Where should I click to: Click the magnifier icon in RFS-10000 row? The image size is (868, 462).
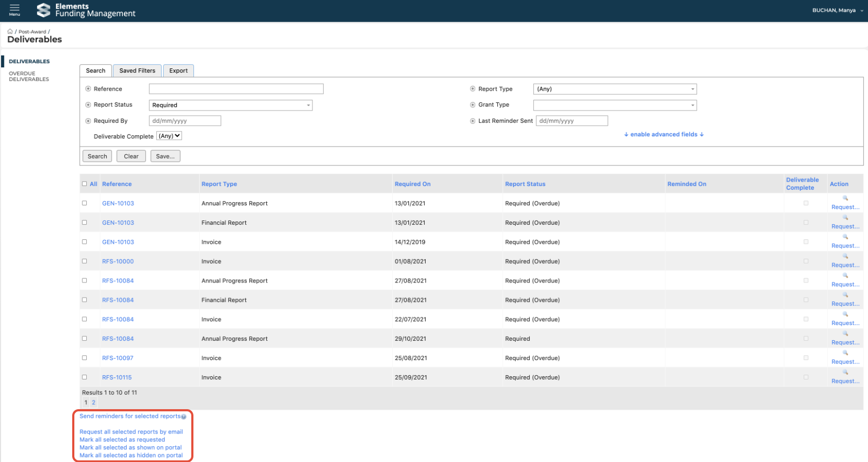point(845,257)
